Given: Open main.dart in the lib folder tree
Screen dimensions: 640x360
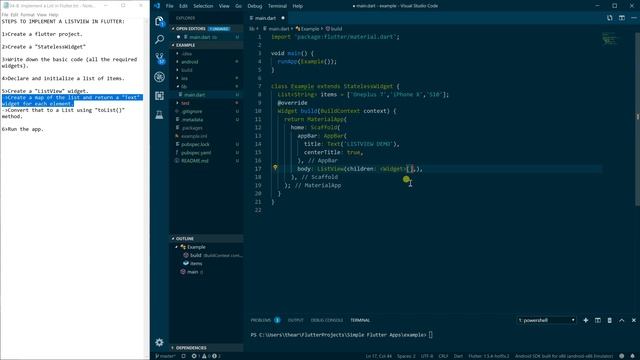Looking at the screenshot, I should click(x=194, y=95).
